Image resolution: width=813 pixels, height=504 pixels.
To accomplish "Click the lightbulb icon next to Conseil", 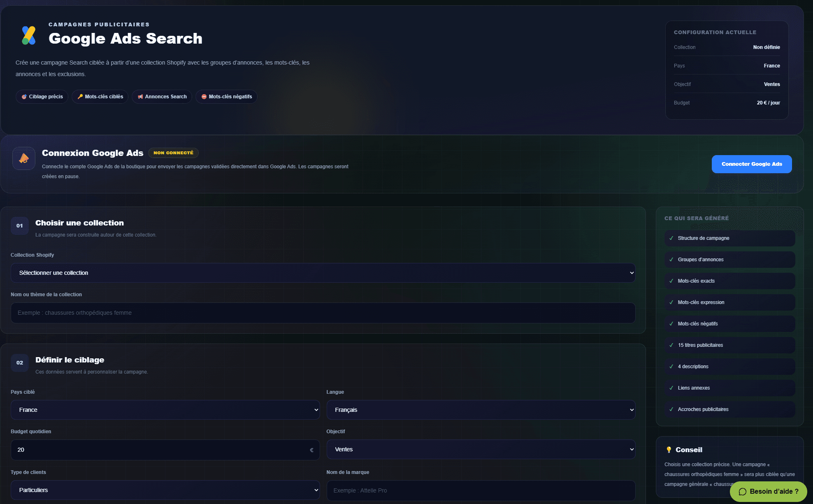I will click(669, 450).
